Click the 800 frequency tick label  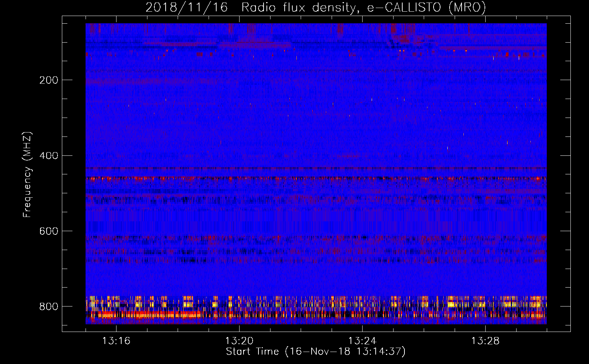(x=49, y=306)
